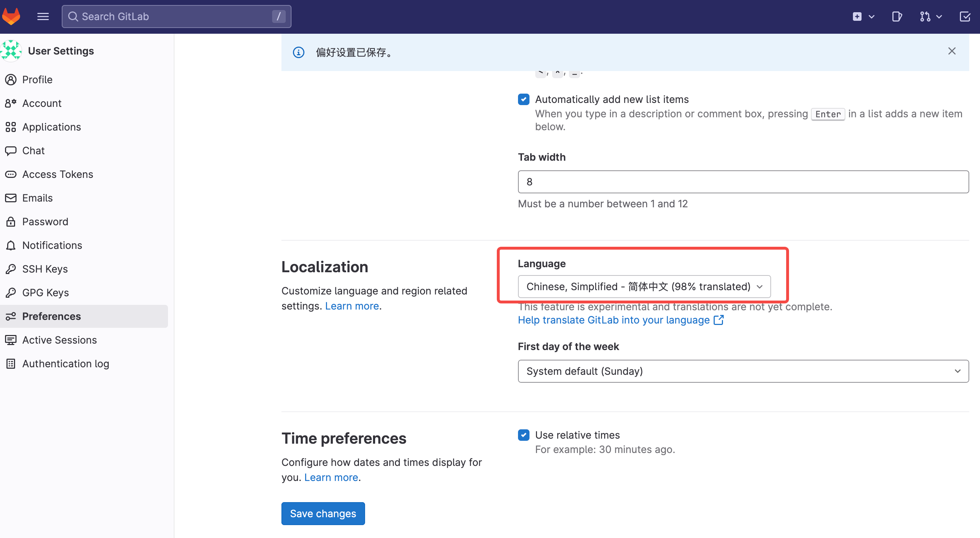Open the hamburger menu icon
980x538 pixels.
click(x=42, y=16)
